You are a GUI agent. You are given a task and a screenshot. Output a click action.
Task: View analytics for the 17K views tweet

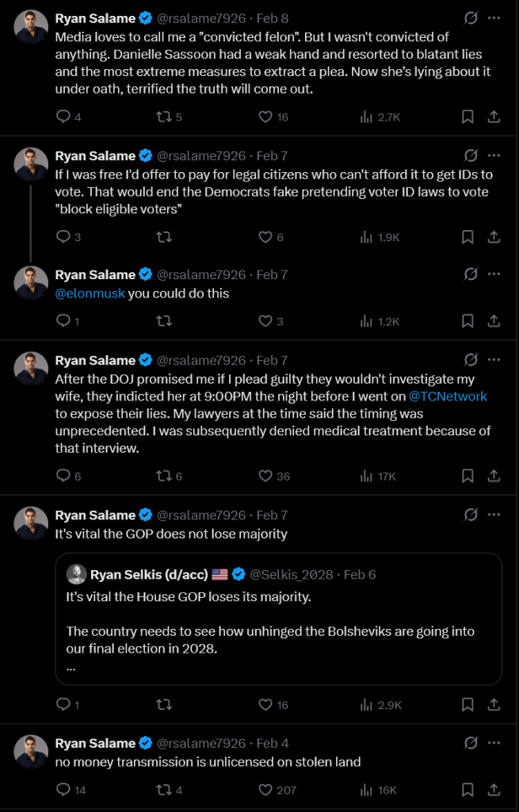tap(367, 475)
